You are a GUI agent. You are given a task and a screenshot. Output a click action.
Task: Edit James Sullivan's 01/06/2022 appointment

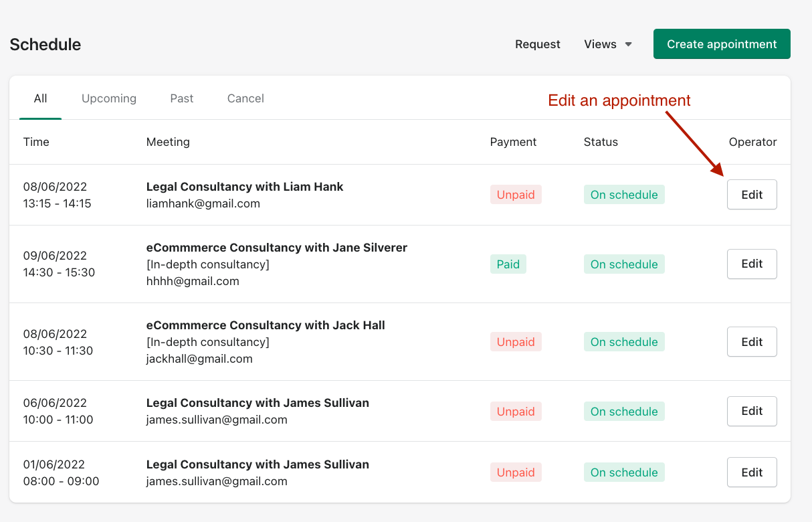pos(752,472)
